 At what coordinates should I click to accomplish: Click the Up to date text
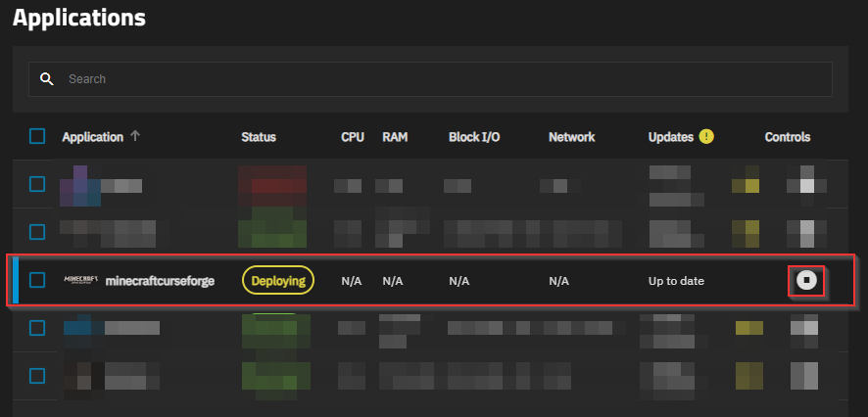[676, 281]
